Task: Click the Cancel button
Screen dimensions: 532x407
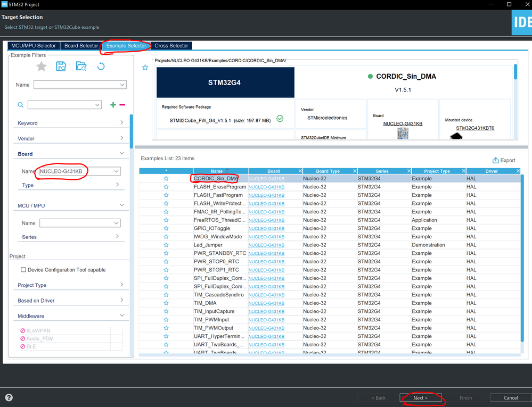Action: point(511,398)
